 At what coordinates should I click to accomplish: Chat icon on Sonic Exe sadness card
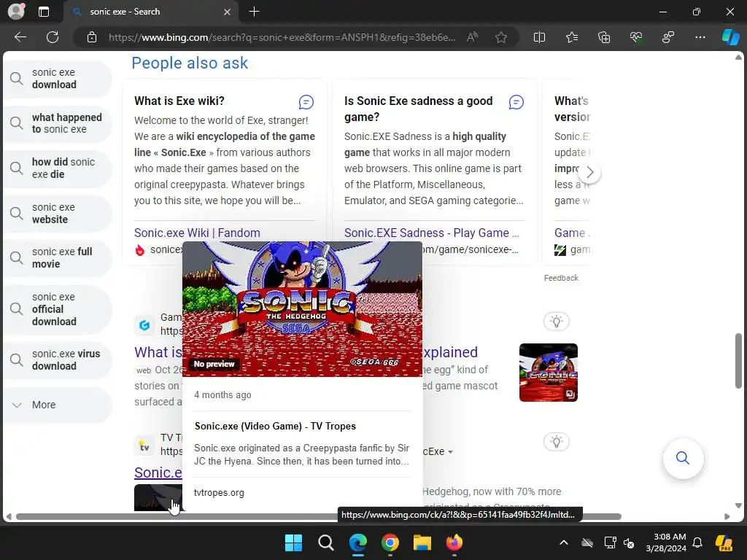tap(516, 102)
